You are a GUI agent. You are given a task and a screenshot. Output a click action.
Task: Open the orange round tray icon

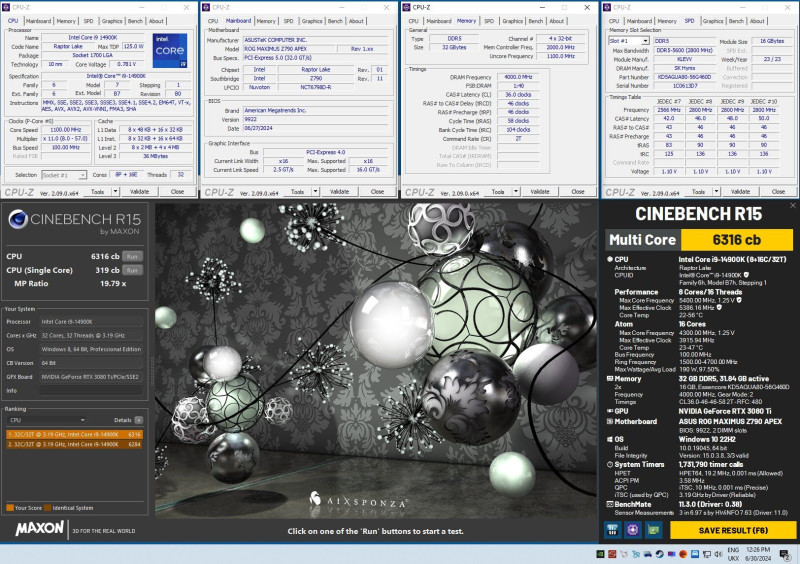click(x=683, y=554)
